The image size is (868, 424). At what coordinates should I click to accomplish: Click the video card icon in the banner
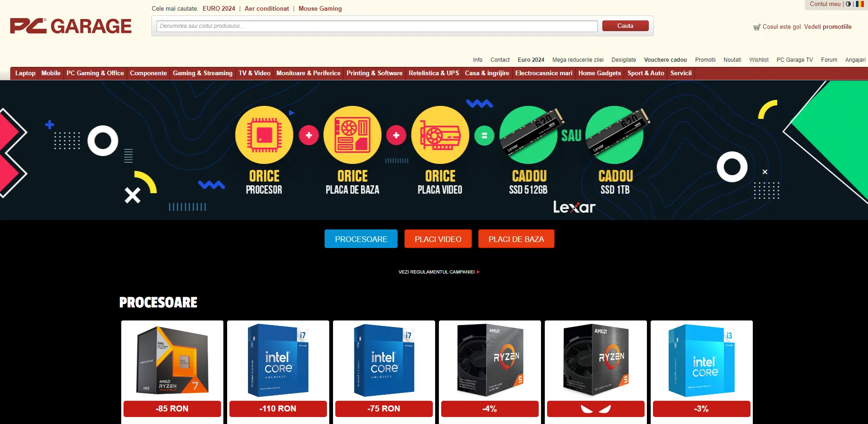coord(440,135)
